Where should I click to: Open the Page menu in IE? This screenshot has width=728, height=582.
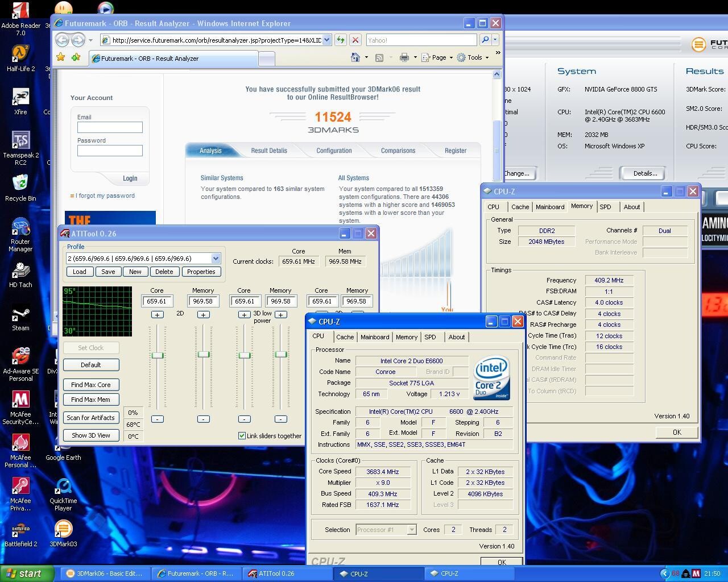coord(437,57)
